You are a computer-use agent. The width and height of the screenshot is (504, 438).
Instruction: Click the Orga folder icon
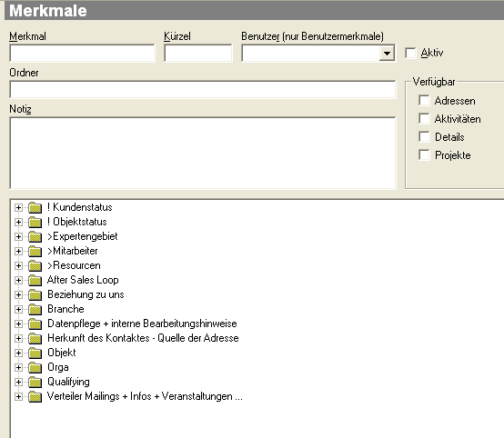[x=35, y=367]
